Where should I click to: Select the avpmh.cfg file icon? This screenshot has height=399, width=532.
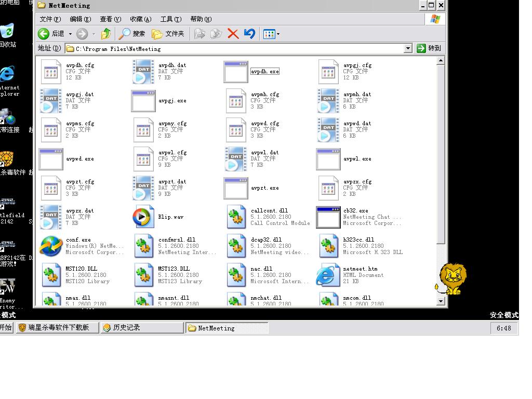236,101
